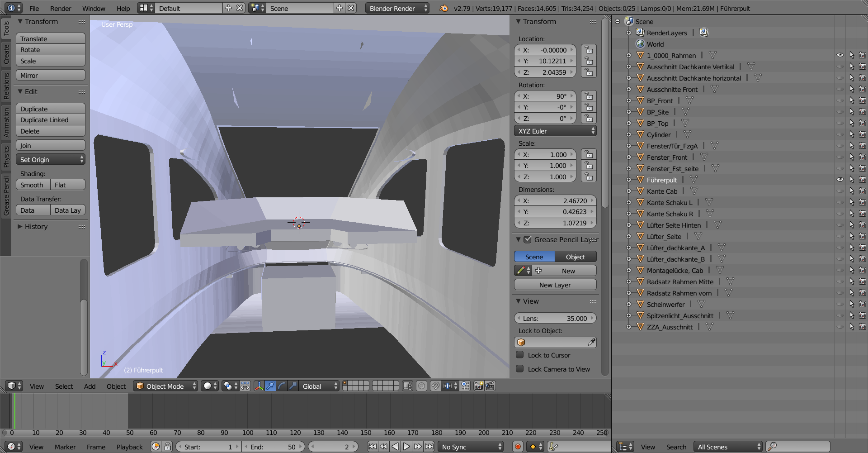The height and width of the screenshot is (453, 868).
Task: Click the Lens value slider field
Action: [x=555, y=319]
